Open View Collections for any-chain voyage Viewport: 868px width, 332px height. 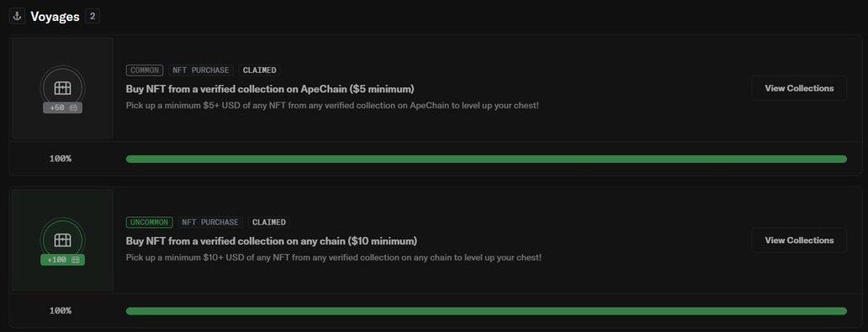799,240
